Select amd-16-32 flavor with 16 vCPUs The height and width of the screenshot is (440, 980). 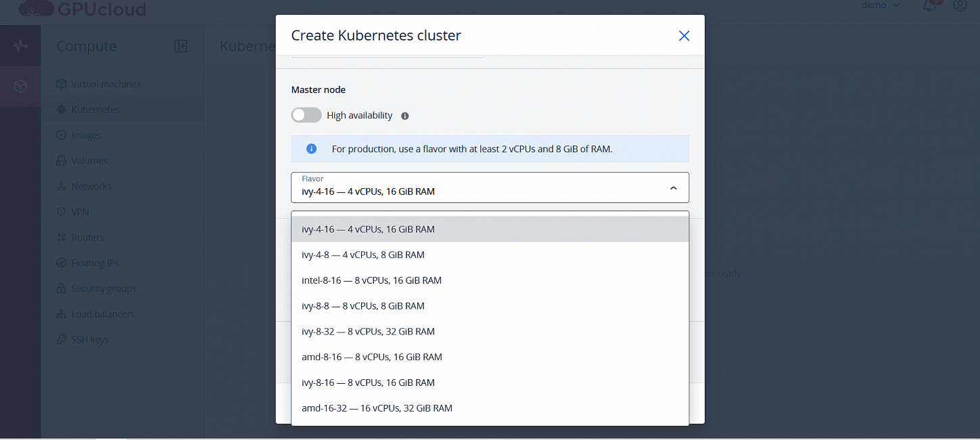[490, 408]
